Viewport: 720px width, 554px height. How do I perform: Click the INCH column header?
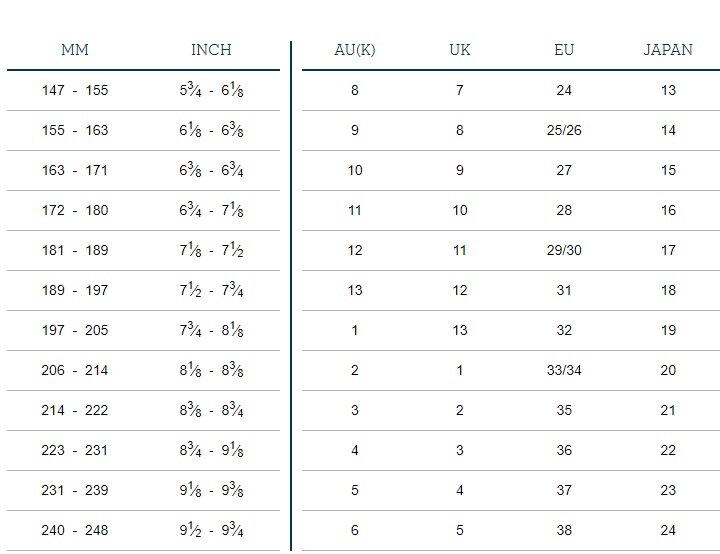(211, 50)
